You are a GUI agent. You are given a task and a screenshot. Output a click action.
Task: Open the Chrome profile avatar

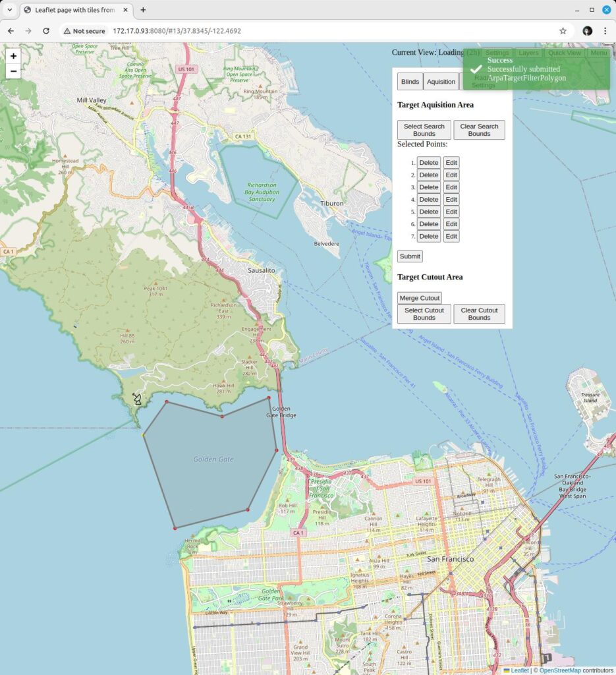[587, 31]
